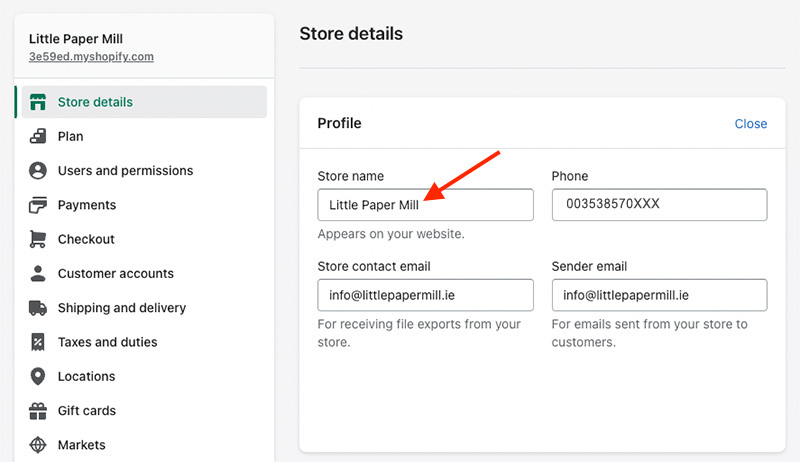Focus the Store name input field
Image resolution: width=800 pixels, height=462 pixels.
click(x=426, y=204)
